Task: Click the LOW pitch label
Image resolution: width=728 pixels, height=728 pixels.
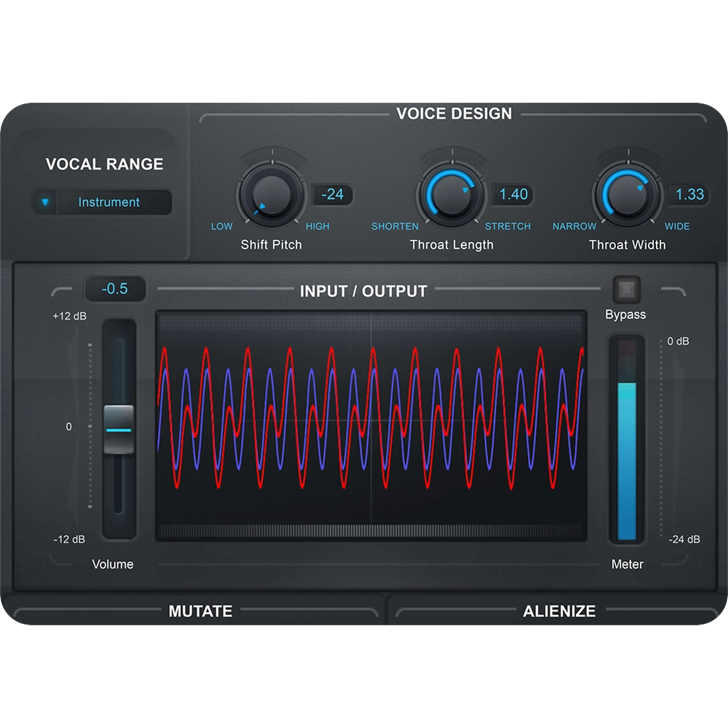Action: [x=221, y=226]
